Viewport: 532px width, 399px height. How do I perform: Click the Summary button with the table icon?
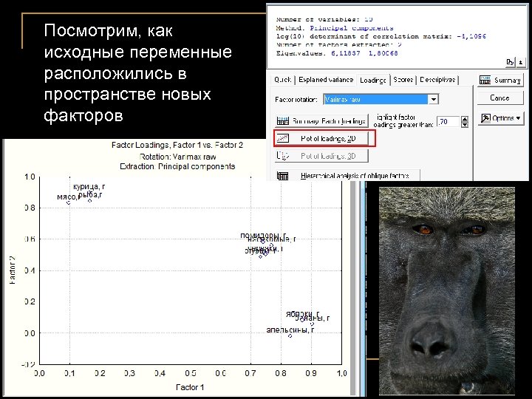500,81
